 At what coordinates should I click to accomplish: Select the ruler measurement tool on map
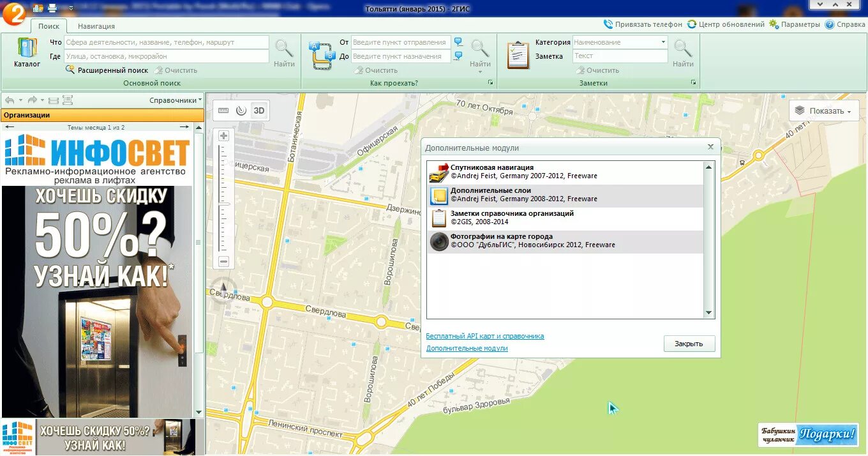click(223, 110)
